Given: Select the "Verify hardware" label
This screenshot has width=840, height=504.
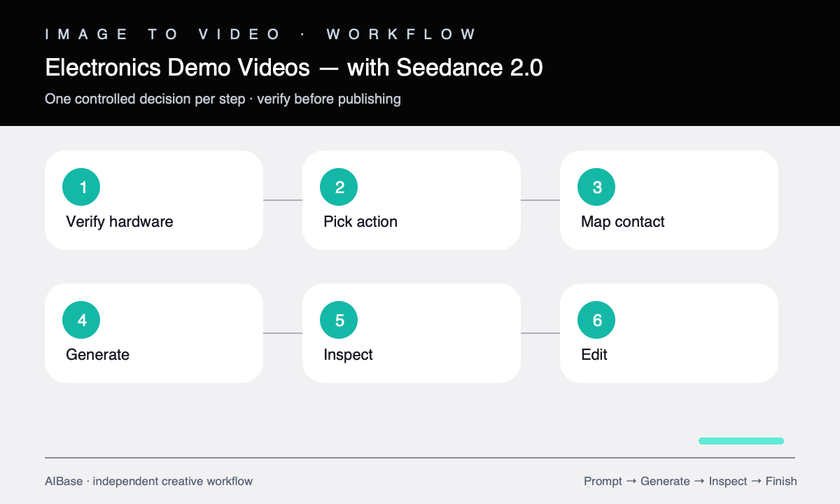Looking at the screenshot, I should click(x=120, y=222).
